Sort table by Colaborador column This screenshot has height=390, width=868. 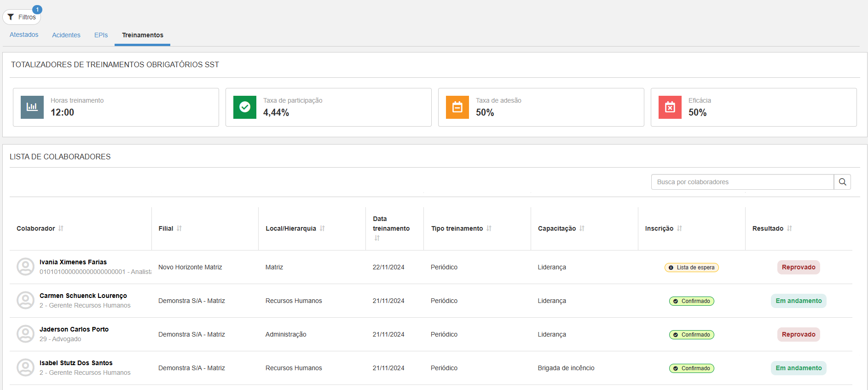[61, 228]
